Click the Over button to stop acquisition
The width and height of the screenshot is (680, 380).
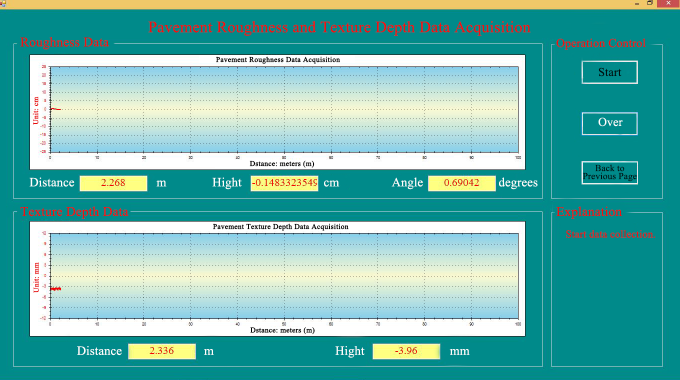pos(609,123)
